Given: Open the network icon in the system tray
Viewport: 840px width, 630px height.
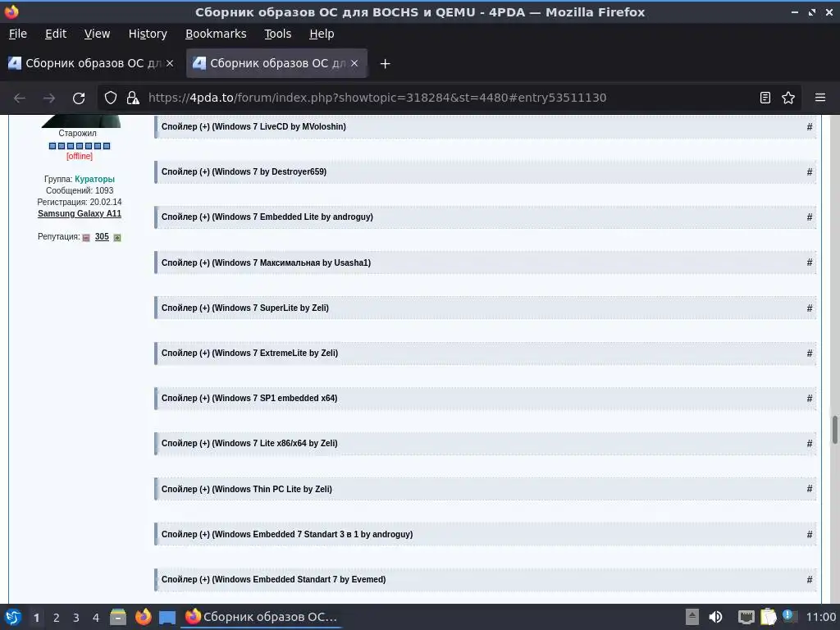Looking at the screenshot, I should (x=746, y=617).
